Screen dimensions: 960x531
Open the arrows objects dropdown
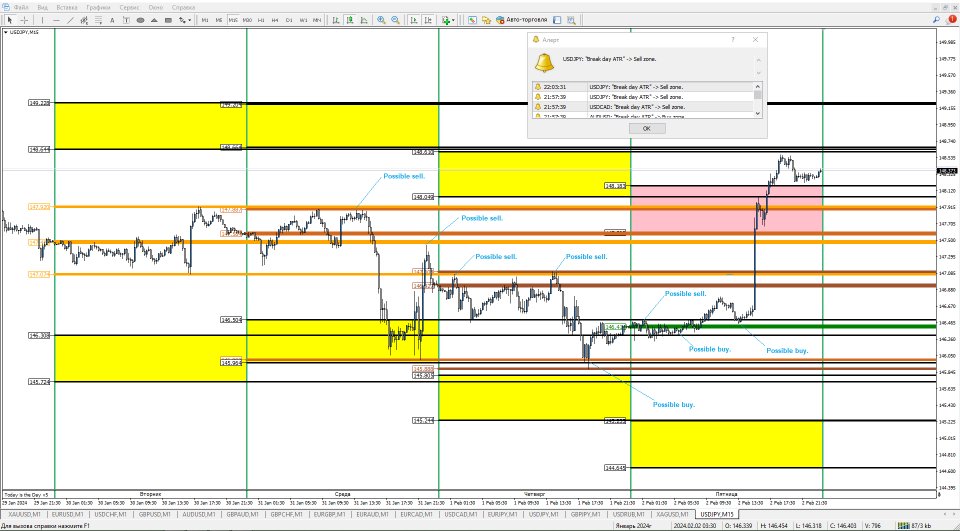[x=185, y=20]
